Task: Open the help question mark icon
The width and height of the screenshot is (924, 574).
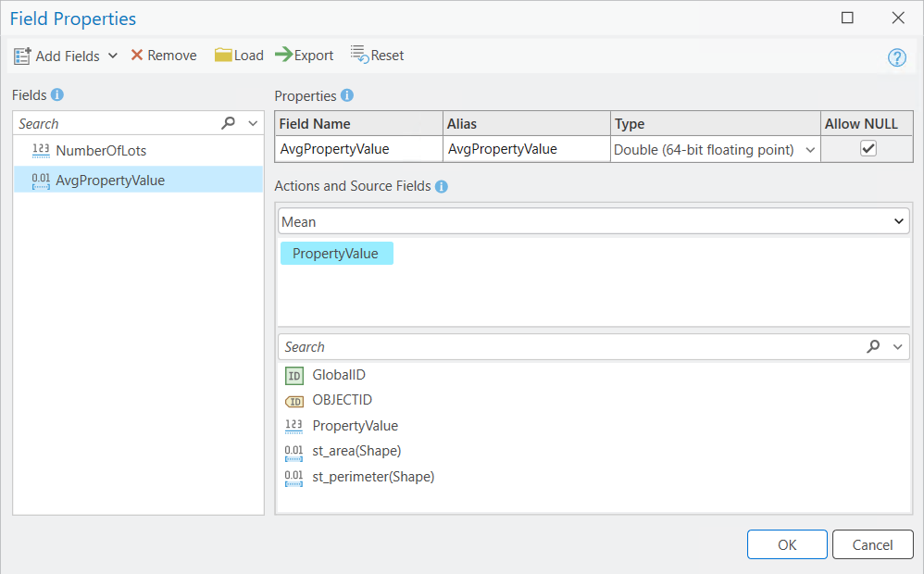Action: coord(896,57)
